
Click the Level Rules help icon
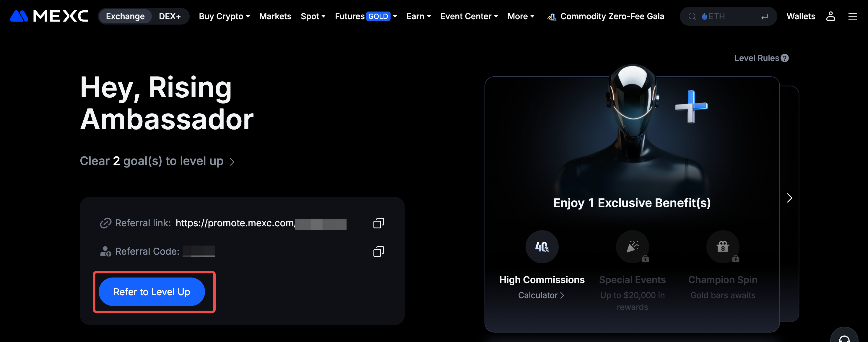pyautogui.click(x=785, y=58)
